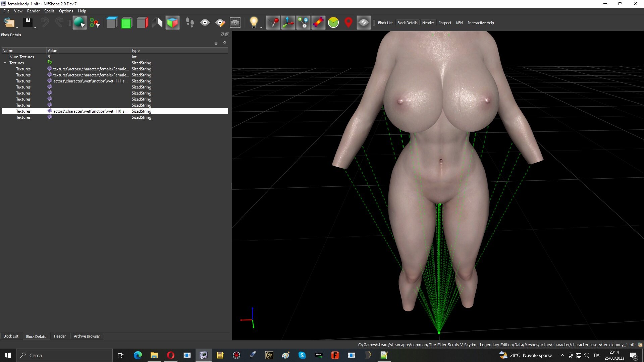
Task: Click the multicolor perspective cube icon
Action: (x=172, y=23)
